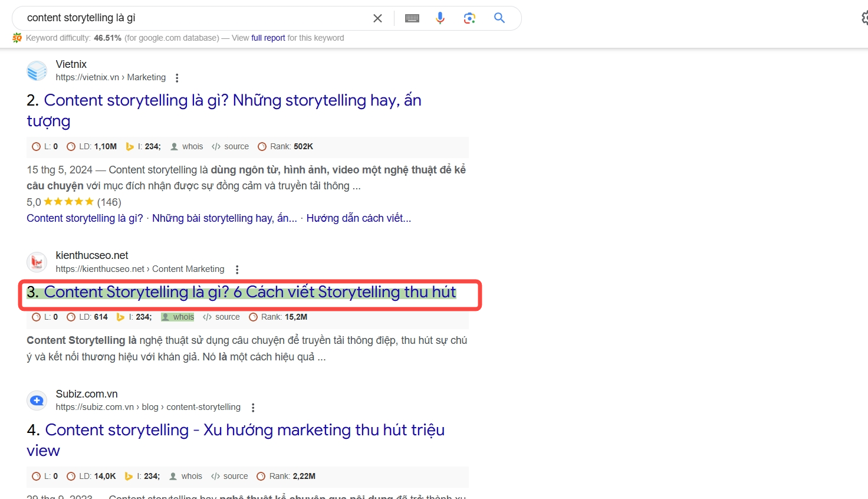This screenshot has width=868, height=499.
Task: View source for the kienthucseo result
Action: coord(221,317)
